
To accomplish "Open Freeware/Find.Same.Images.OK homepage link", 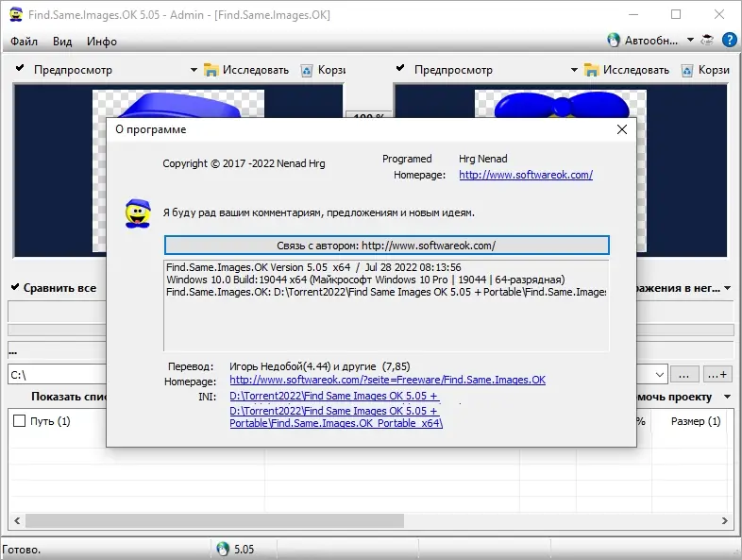I will (x=388, y=380).
